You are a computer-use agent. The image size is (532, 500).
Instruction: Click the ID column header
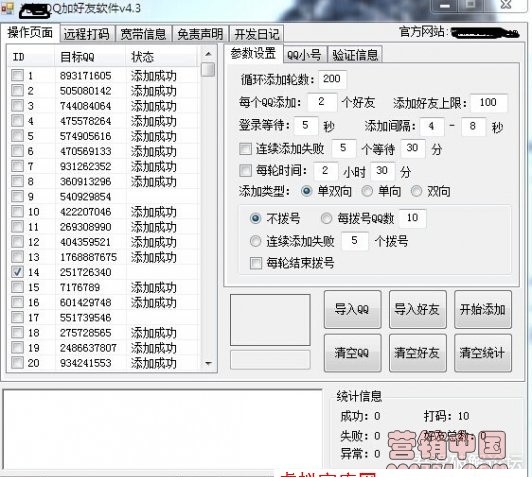point(31,57)
